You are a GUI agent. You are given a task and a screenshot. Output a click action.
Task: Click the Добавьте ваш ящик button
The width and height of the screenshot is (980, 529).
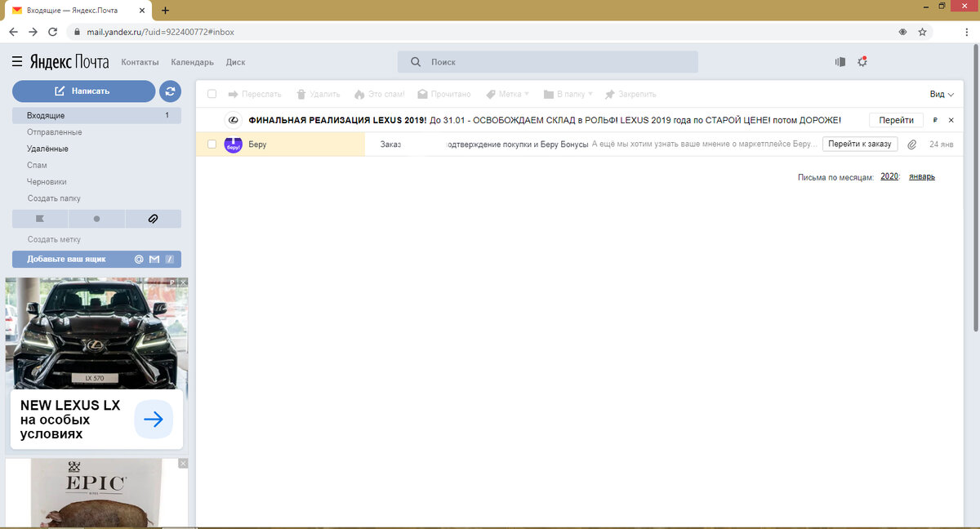(x=96, y=259)
